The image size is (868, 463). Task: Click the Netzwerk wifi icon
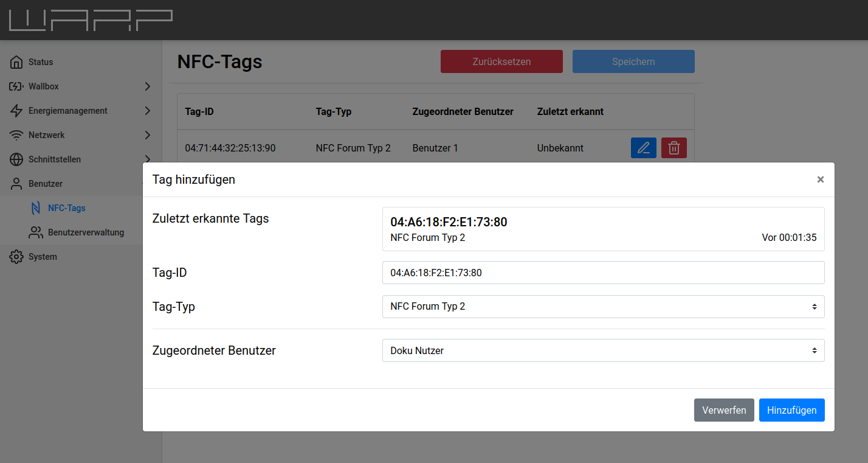coord(16,135)
